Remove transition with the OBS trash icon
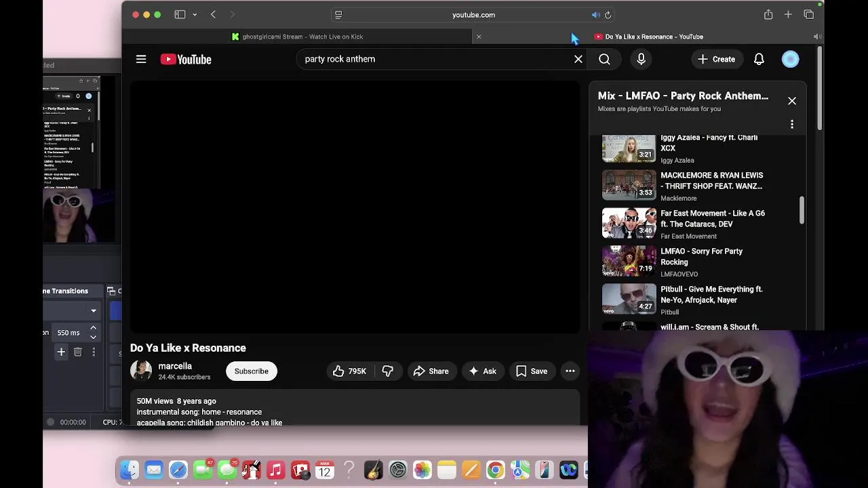The image size is (868, 488). (77, 352)
